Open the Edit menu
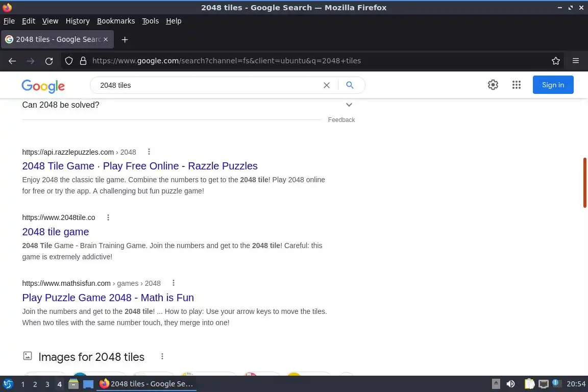The image size is (588, 392). (x=29, y=21)
